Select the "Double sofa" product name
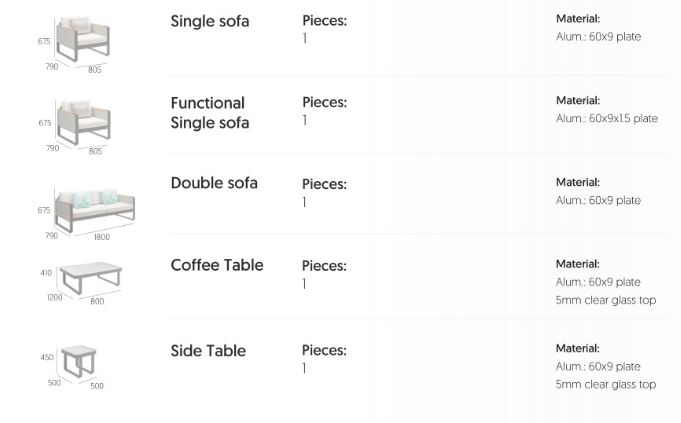This screenshot has height=423, width=681. point(214,183)
